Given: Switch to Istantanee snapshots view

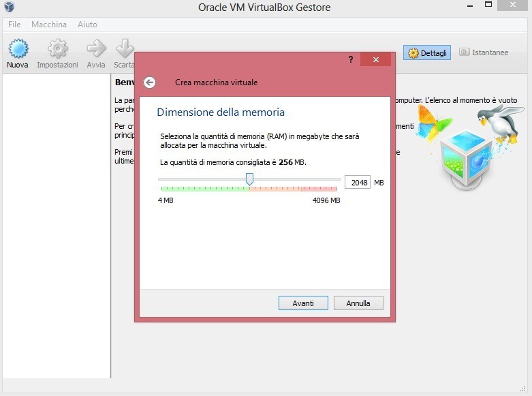Looking at the screenshot, I should pyautogui.click(x=484, y=52).
